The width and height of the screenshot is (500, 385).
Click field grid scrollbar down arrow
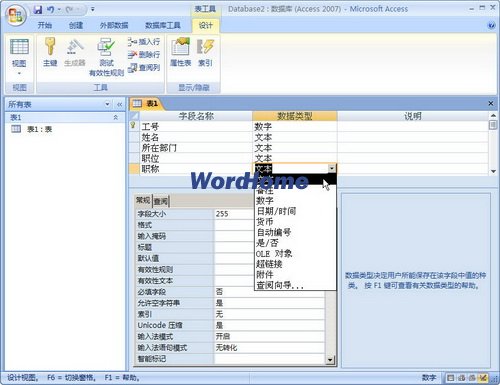[x=493, y=171]
